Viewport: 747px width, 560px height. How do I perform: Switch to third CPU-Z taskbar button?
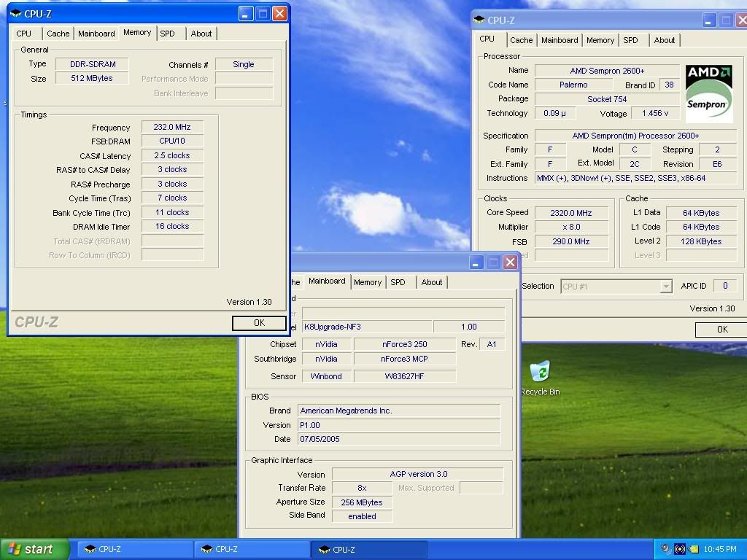tap(368, 549)
